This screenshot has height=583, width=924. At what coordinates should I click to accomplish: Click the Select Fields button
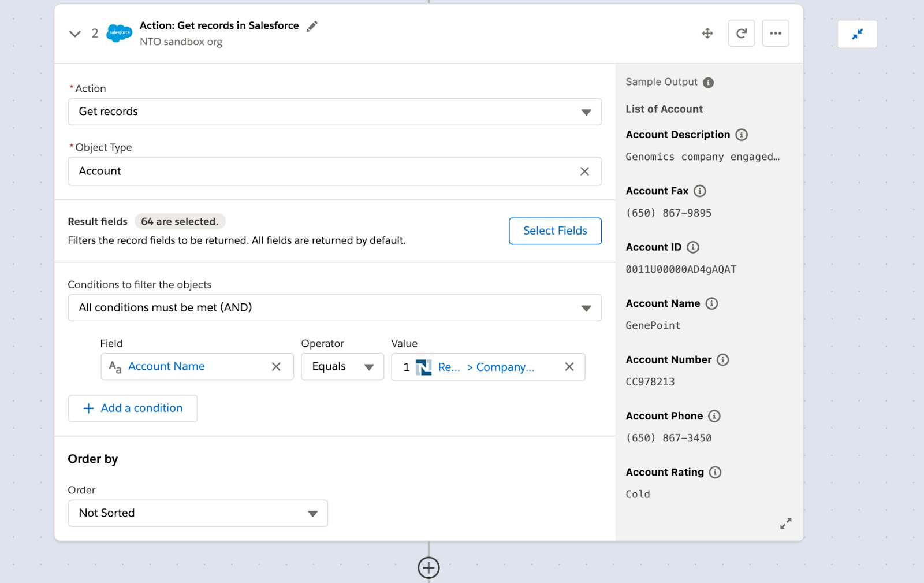pyautogui.click(x=554, y=231)
